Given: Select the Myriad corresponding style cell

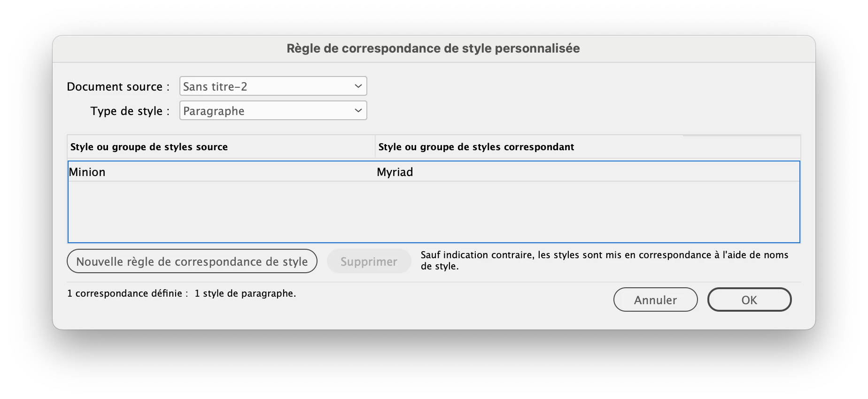Looking at the screenshot, I should coord(588,172).
